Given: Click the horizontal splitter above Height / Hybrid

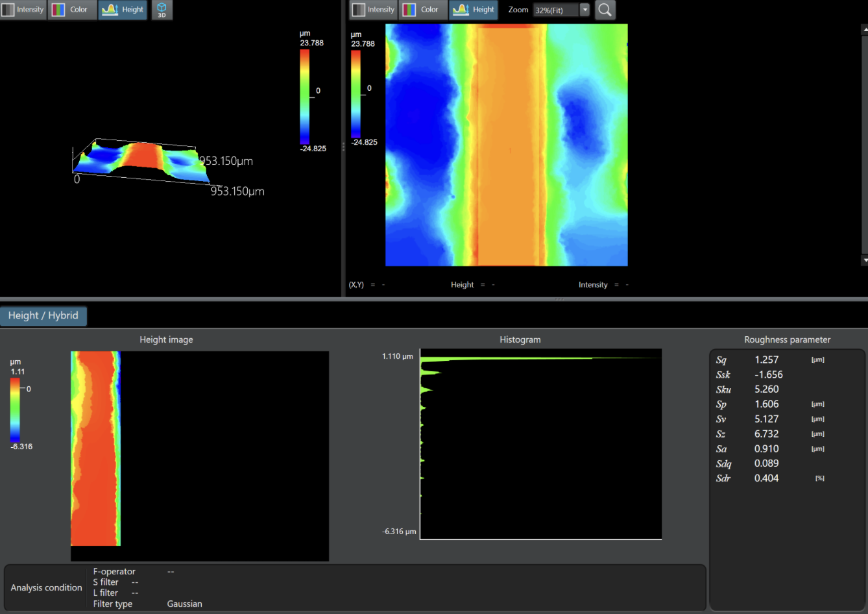Looking at the screenshot, I should pyautogui.click(x=559, y=299).
